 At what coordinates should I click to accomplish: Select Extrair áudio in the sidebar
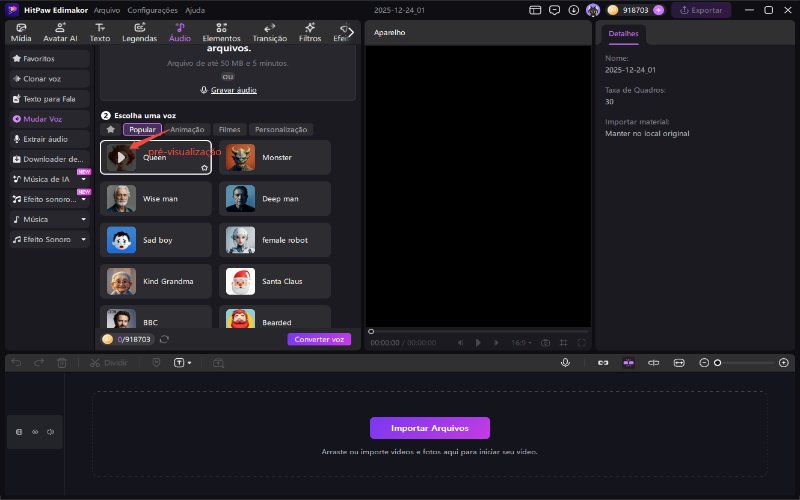[49, 139]
